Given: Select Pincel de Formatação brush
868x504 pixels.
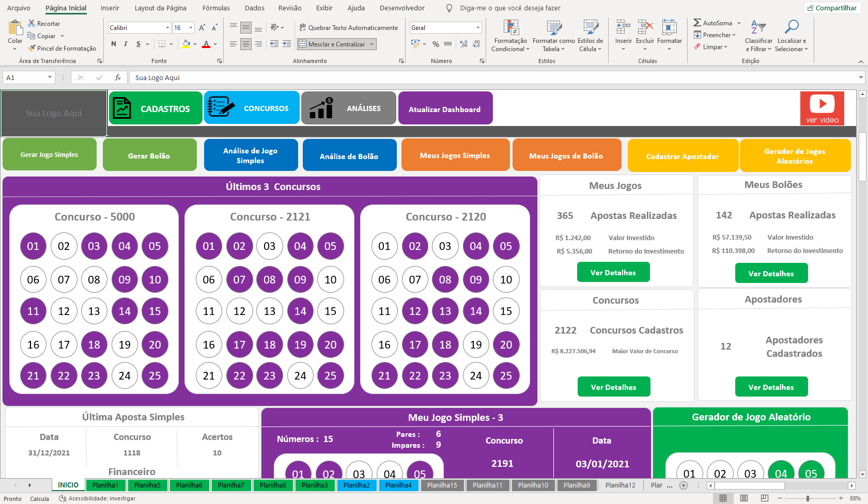Looking at the screenshot, I should click(32, 48).
